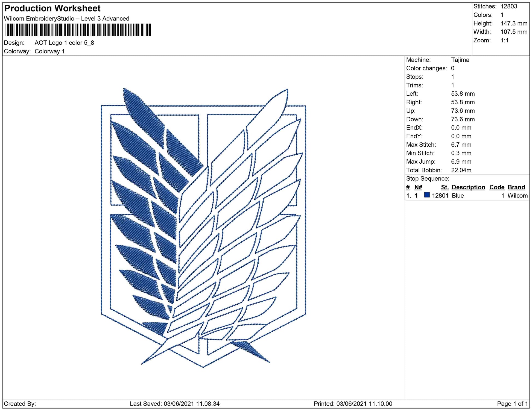Click the Colorway 1 value
Screen dimensions: 532x409
(49, 51)
